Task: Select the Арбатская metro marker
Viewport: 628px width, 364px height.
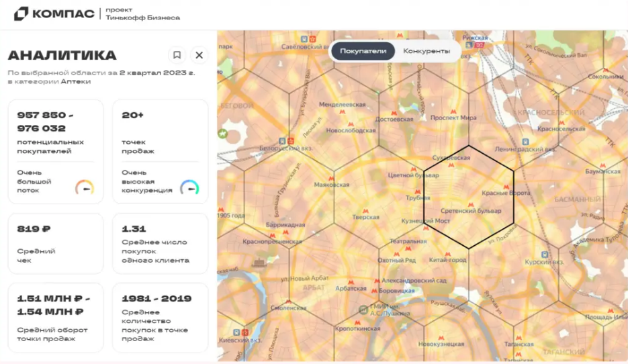Action: tap(350, 282)
